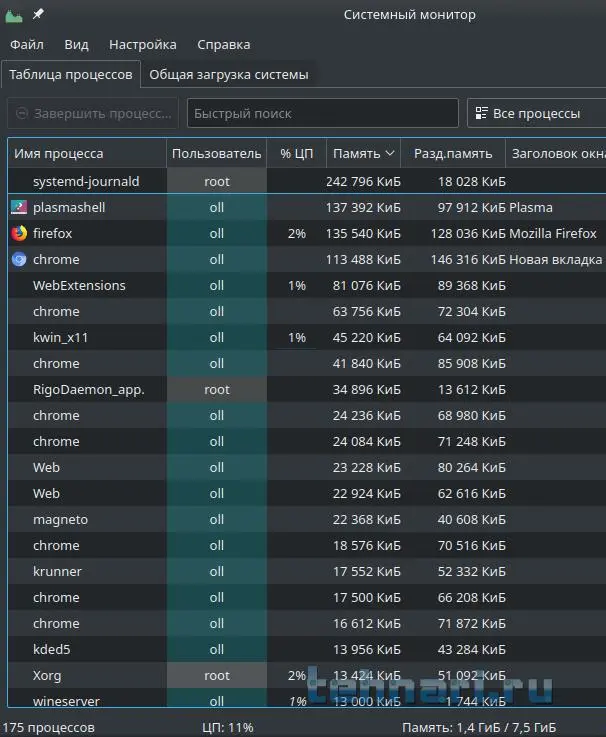
Task: Open the Все процессы filter dropdown
Action: click(x=535, y=113)
